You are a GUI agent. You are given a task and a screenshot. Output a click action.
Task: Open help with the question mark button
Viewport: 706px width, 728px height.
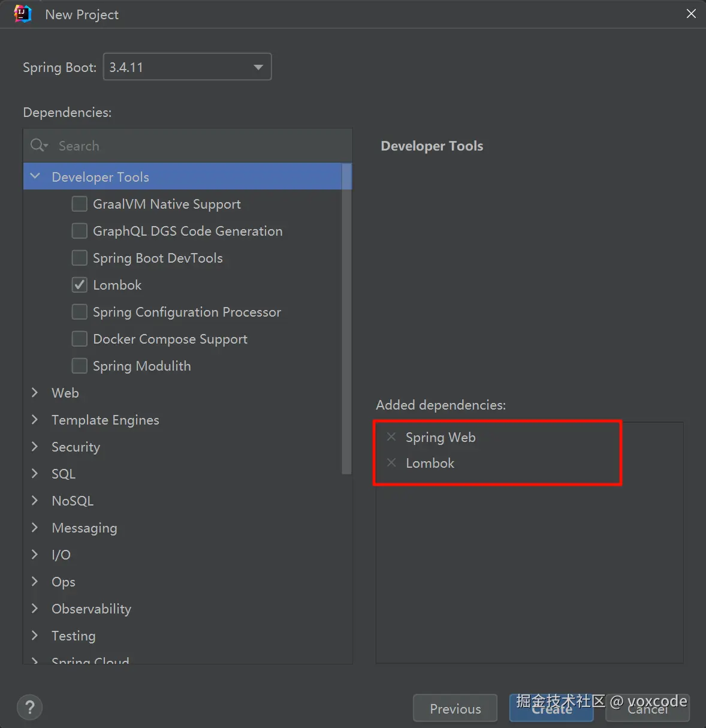tap(30, 708)
